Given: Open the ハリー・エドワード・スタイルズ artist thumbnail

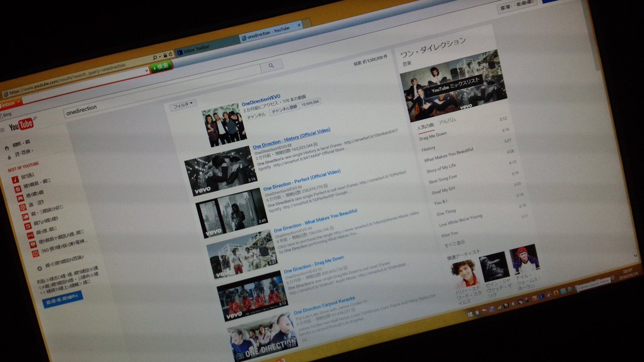Looking at the screenshot, I should (x=464, y=273).
